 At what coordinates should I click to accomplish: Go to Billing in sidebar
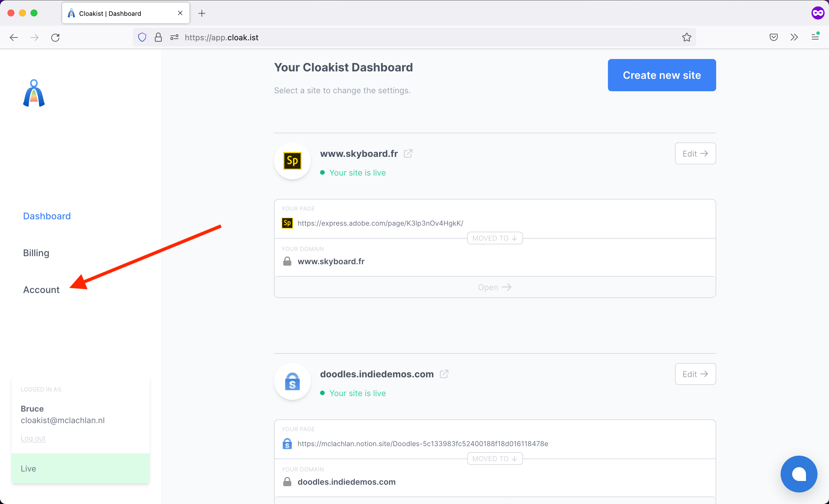point(36,253)
